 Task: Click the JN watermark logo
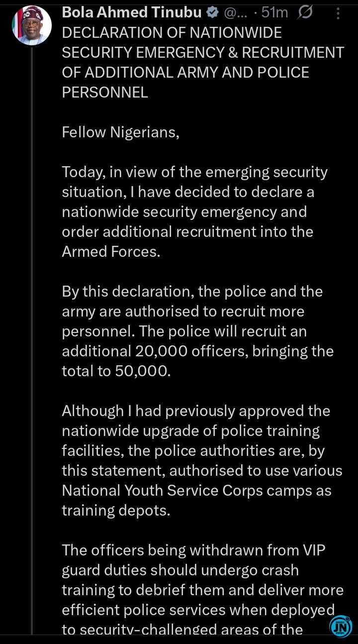340,626
